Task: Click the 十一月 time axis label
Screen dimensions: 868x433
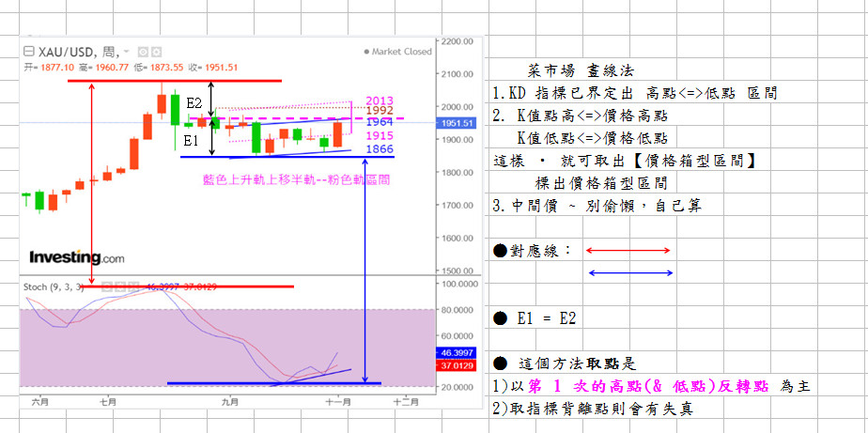Action: pos(340,403)
